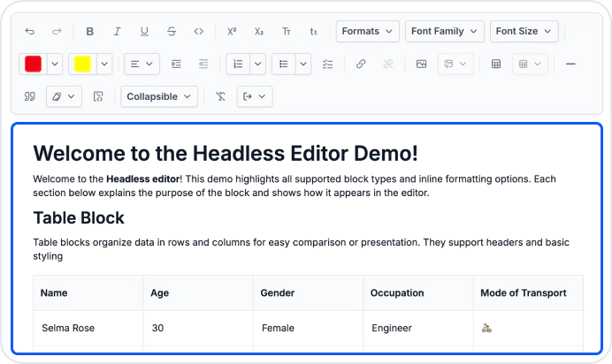Expand bulleted list style options
Viewport: 612px width, 364px height.
coord(303,64)
